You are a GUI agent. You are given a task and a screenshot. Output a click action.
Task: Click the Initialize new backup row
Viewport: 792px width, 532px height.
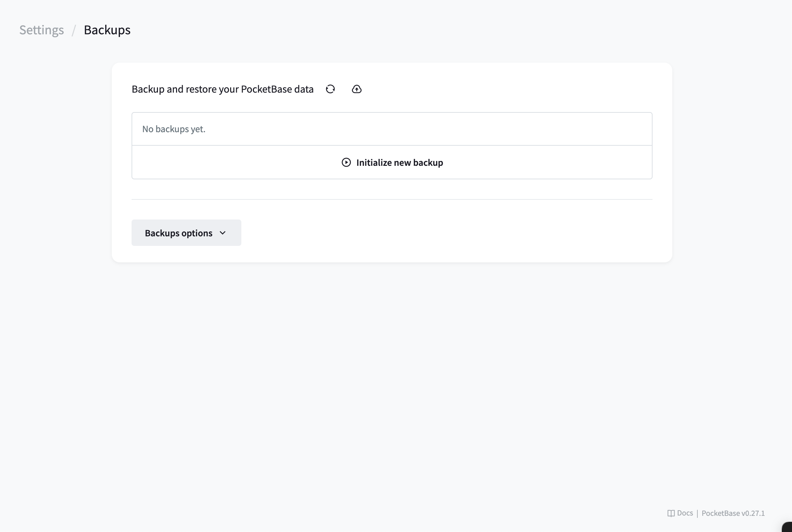pos(392,163)
